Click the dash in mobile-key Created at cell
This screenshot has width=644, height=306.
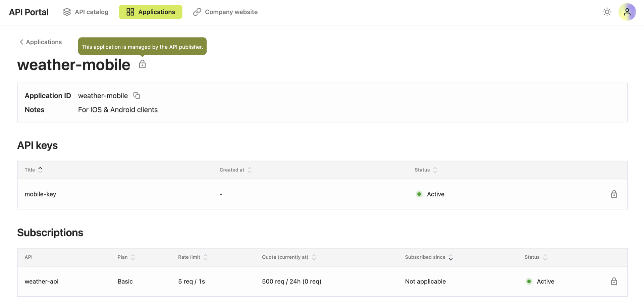pos(221,194)
